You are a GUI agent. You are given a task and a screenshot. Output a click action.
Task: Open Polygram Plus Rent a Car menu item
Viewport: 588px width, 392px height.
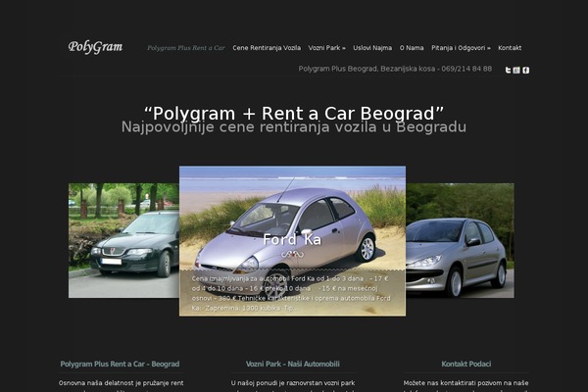click(186, 48)
